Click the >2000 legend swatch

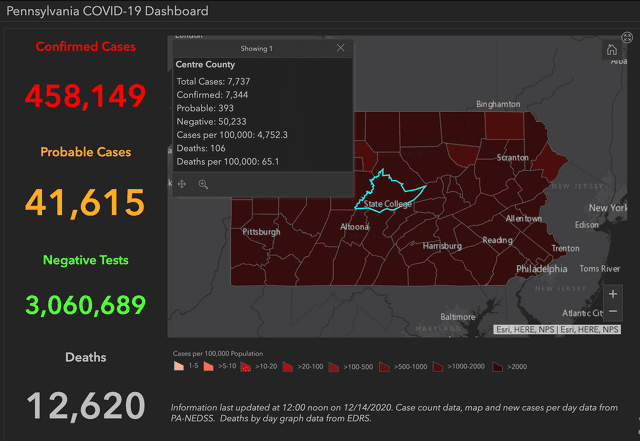(x=497, y=366)
